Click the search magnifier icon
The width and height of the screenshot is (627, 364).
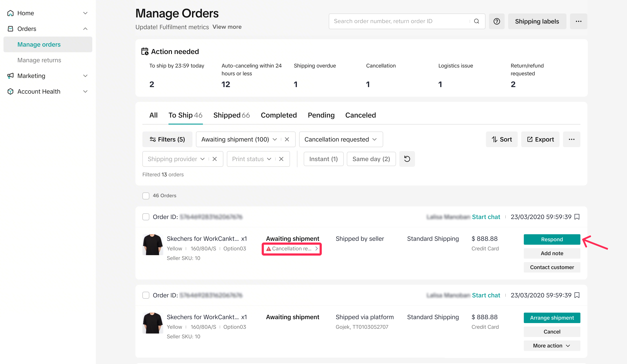click(476, 21)
